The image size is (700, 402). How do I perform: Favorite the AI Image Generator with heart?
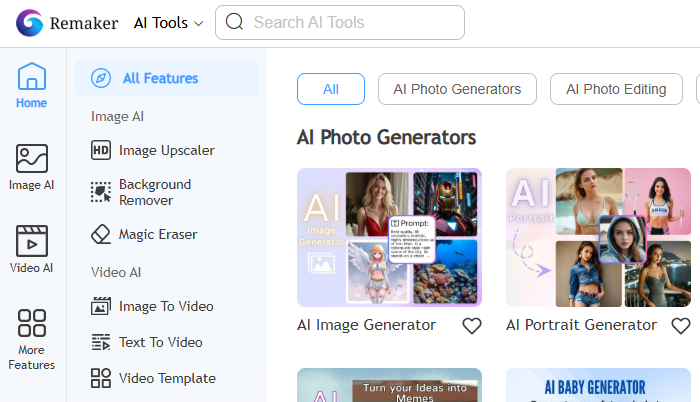coord(472,326)
